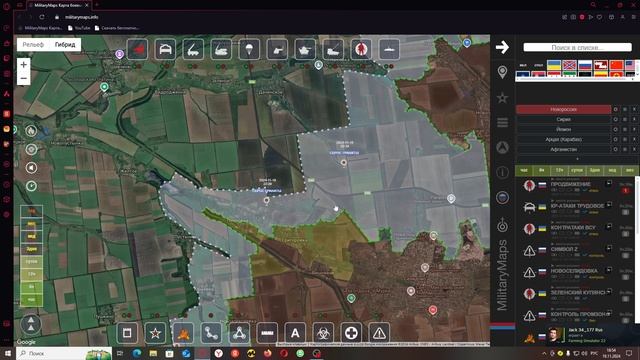Select the сутки time filter in side panel

577,170
